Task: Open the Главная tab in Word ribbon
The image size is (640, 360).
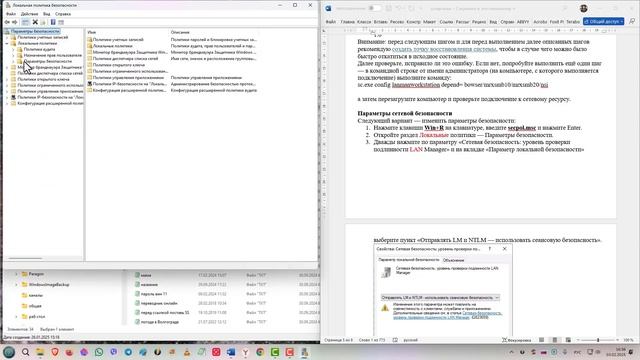Action: (x=348, y=22)
